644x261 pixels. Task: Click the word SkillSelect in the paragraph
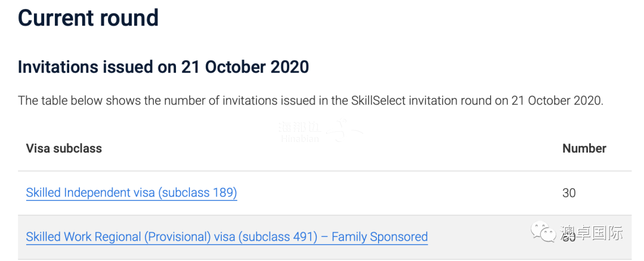(384, 101)
